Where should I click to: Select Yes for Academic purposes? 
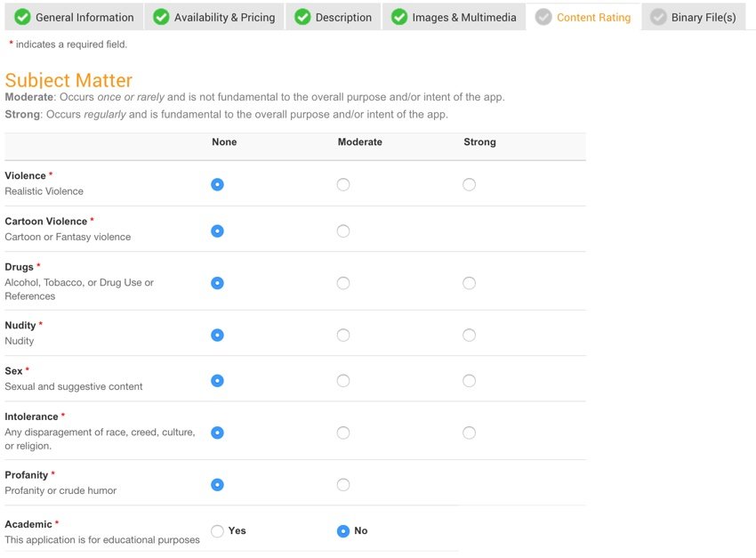click(x=217, y=531)
